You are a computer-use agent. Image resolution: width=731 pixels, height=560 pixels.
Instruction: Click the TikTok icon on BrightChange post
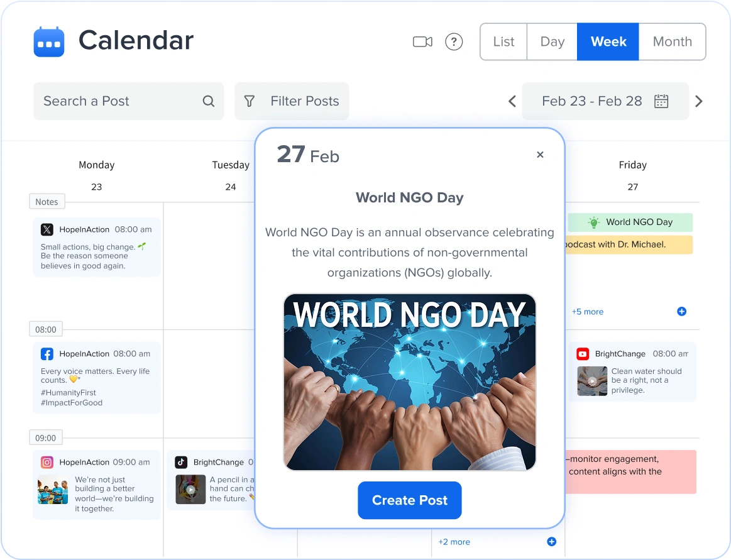[181, 462]
